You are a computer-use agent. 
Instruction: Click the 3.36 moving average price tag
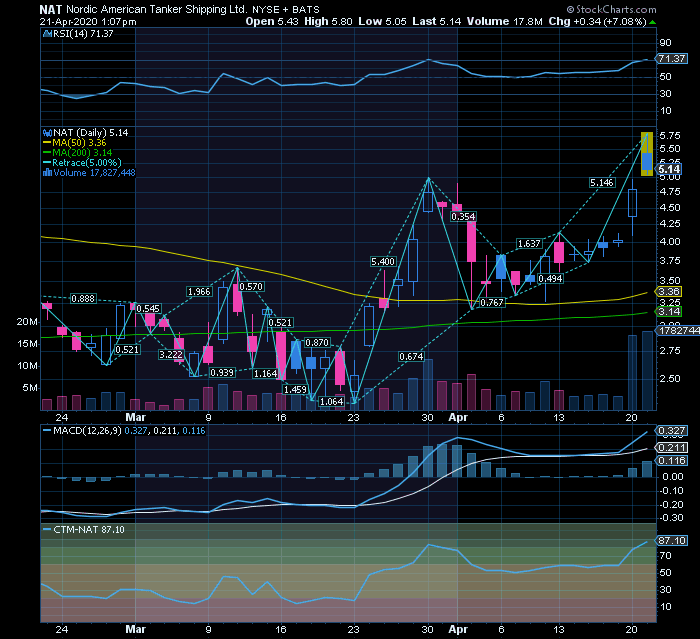pos(668,292)
